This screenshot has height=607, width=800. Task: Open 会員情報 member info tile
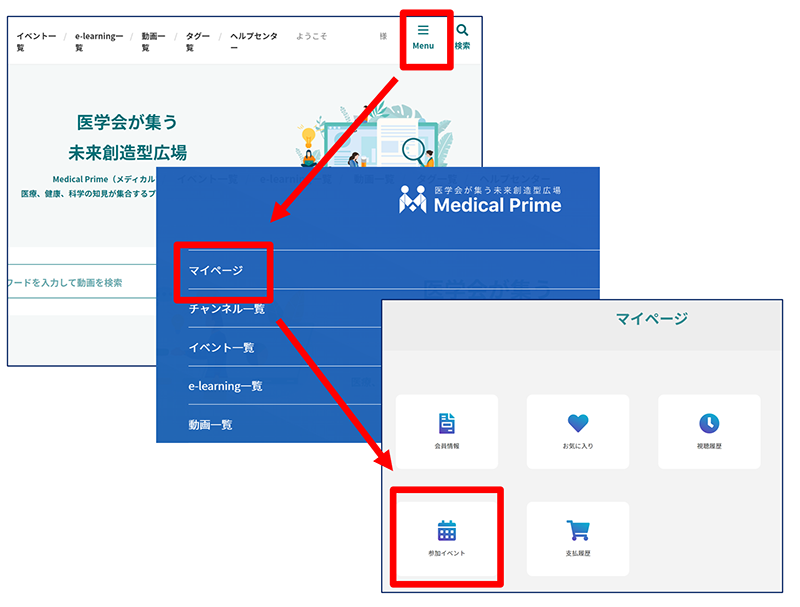(x=447, y=431)
